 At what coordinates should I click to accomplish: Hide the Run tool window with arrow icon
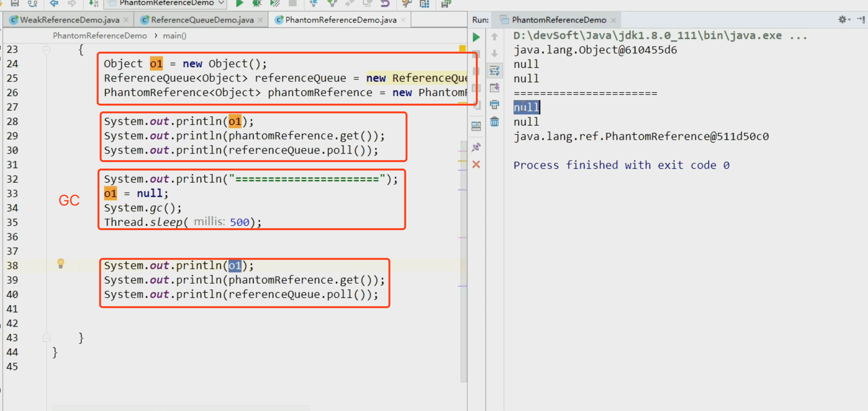[860, 20]
